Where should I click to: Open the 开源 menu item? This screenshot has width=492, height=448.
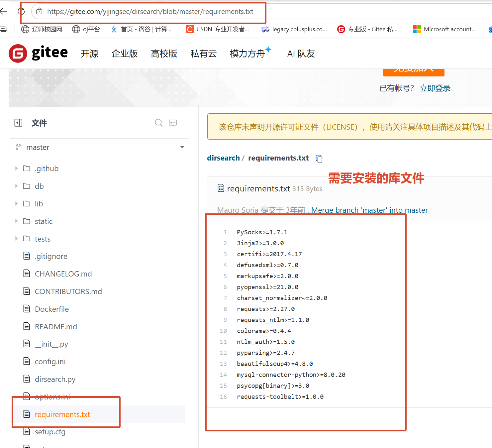[90, 54]
